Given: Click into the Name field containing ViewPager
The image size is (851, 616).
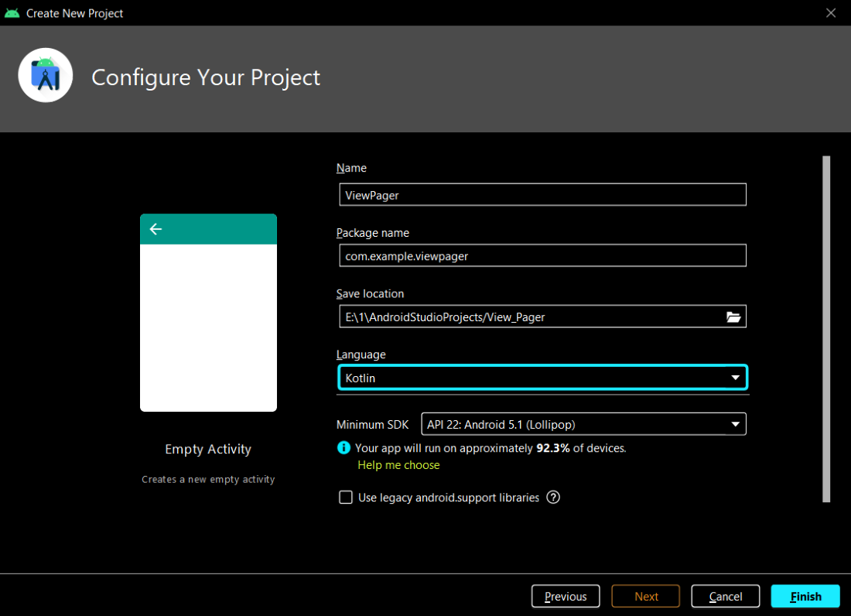Looking at the screenshot, I should [x=542, y=195].
